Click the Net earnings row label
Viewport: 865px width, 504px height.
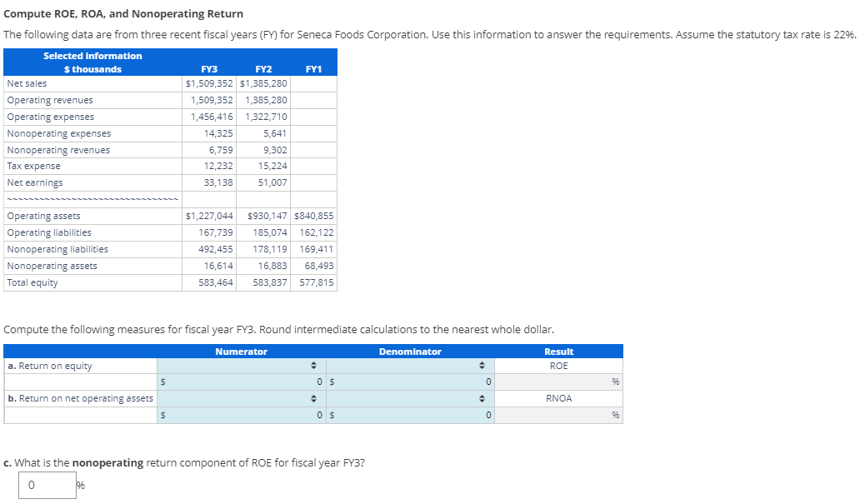click(35, 182)
